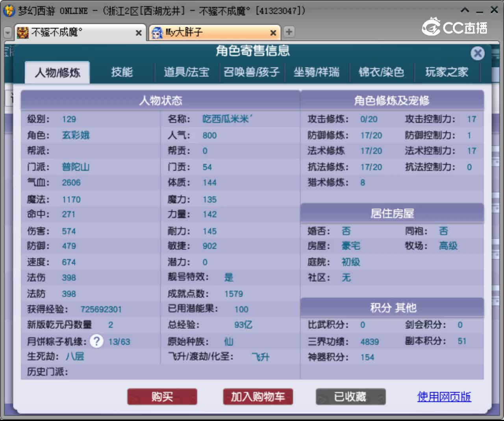Viewport: 504px width, 421px height.
Task: Switch to the 技能 tab
Action: [x=122, y=72]
